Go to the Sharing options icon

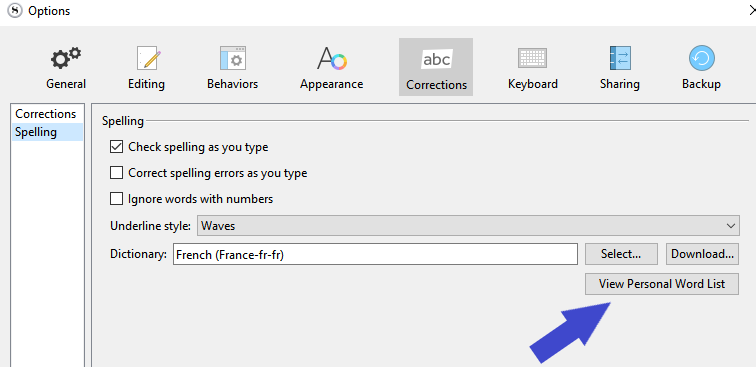coord(620,58)
